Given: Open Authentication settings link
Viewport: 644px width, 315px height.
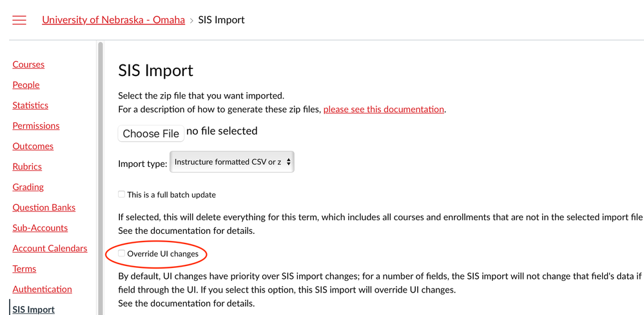Looking at the screenshot, I should tap(43, 289).
